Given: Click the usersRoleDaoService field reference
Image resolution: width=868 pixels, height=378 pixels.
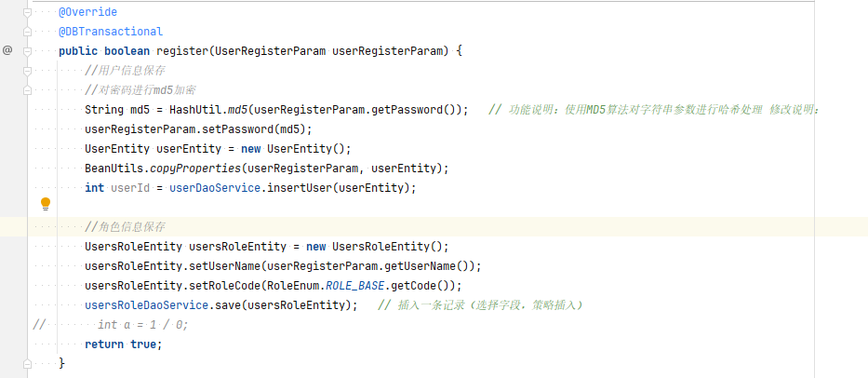Looking at the screenshot, I should point(147,304).
